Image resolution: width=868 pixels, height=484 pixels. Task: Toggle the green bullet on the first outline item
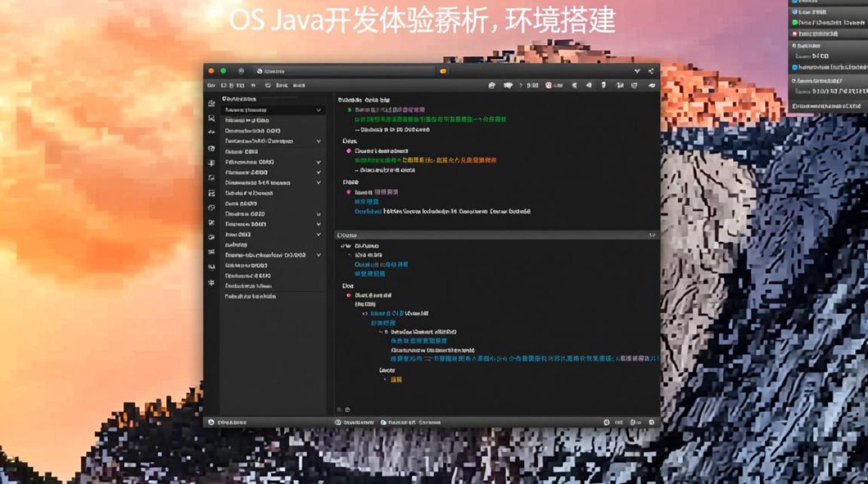[347, 110]
